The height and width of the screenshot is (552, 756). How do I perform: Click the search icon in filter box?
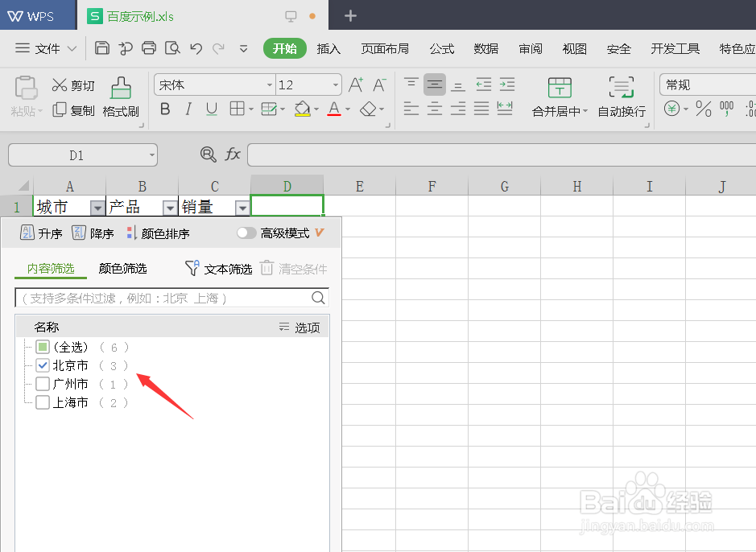click(318, 298)
